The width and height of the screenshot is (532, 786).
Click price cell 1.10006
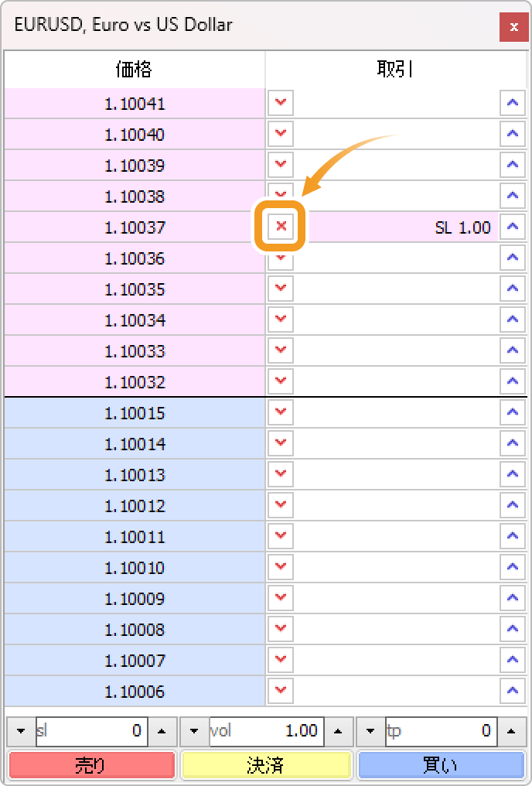(135, 691)
